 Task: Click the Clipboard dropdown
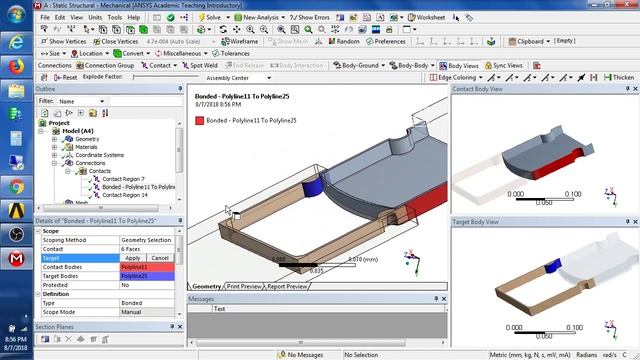529,42
